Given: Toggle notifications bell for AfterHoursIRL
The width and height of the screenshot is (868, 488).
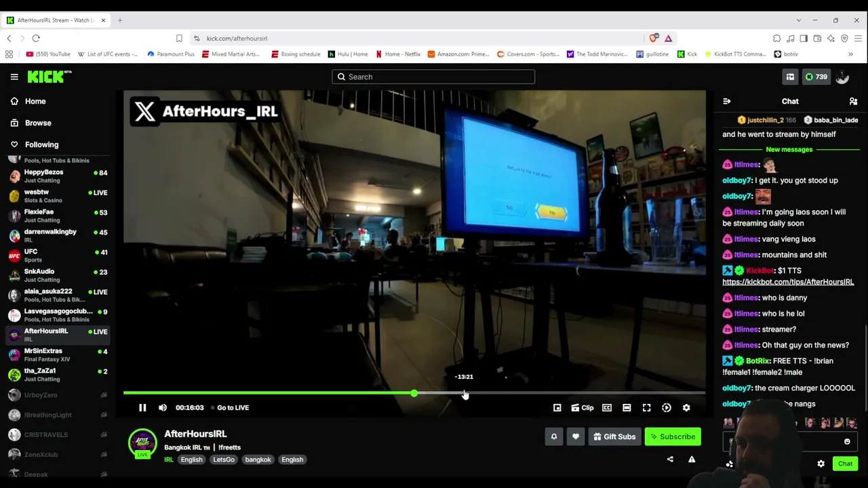Looking at the screenshot, I should pos(554,436).
